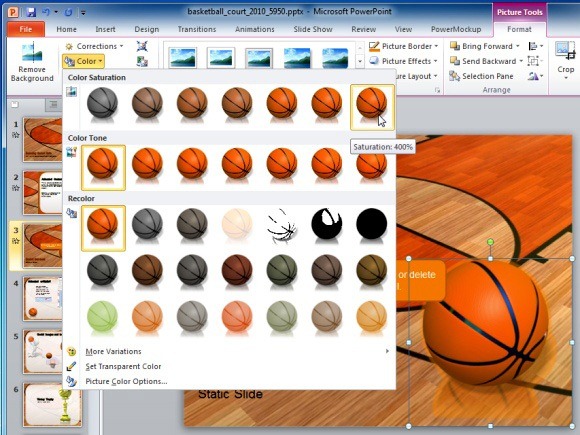Open the Picture Effects dropdown menu
The height and width of the screenshot is (435, 580).
tap(403, 61)
